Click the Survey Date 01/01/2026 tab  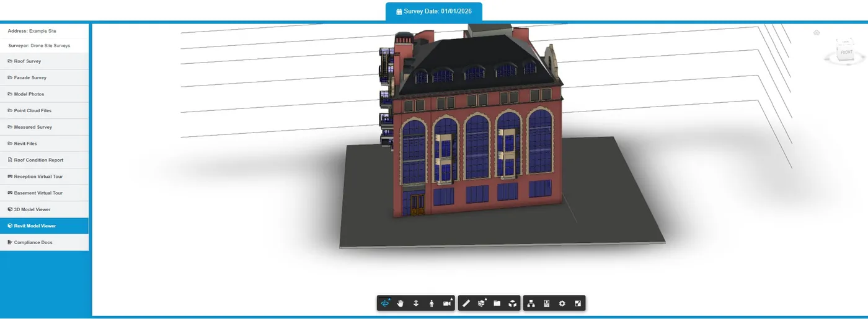[434, 11]
